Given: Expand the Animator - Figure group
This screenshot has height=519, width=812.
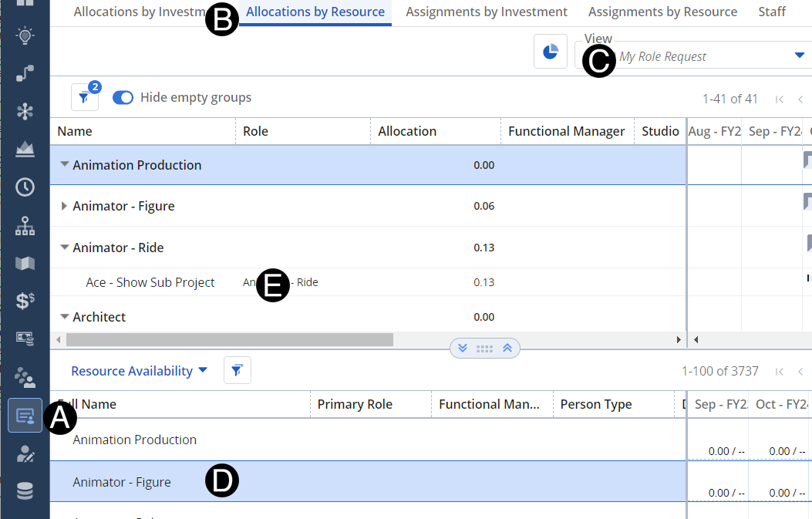Looking at the screenshot, I should pyautogui.click(x=64, y=206).
